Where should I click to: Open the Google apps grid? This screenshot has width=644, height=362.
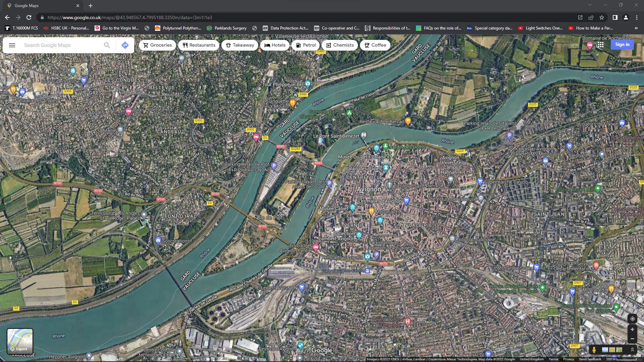601,45
